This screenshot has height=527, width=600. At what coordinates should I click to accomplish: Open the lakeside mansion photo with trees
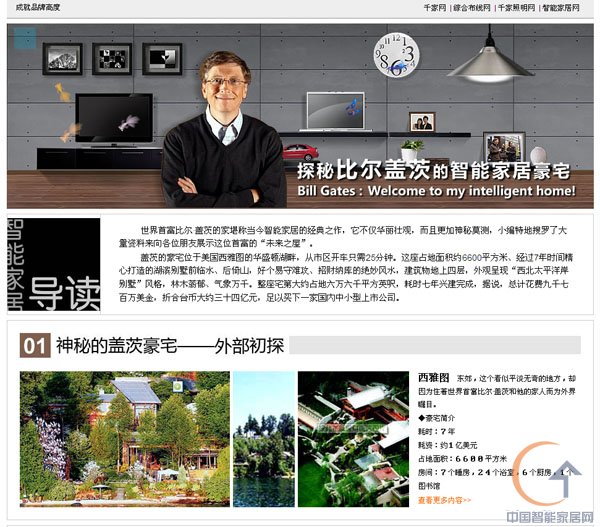125,439
